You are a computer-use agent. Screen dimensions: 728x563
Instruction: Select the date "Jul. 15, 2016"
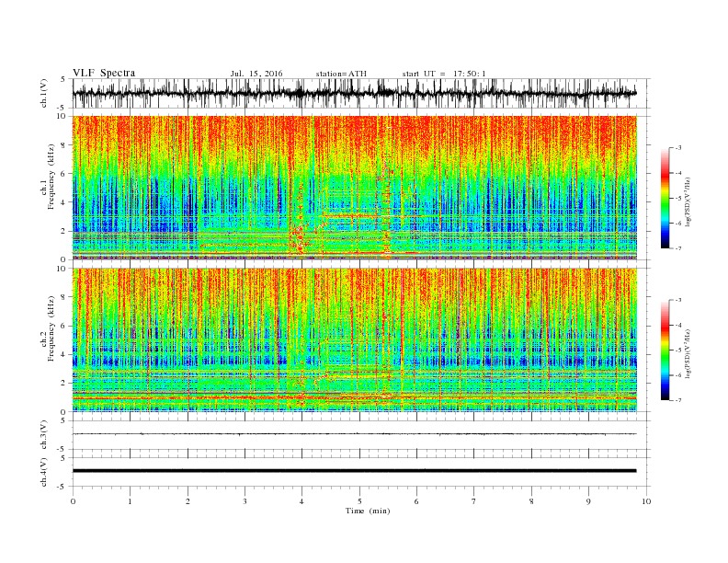[x=256, y=74]
